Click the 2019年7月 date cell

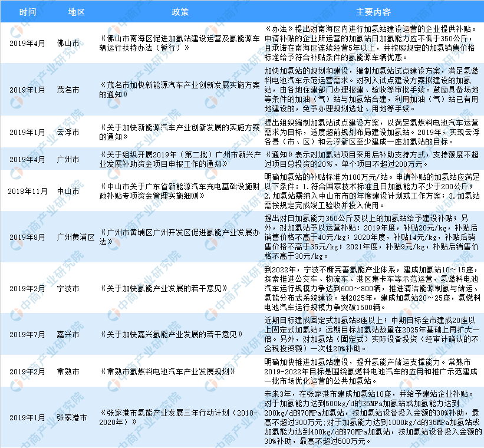(x=27, y=334)
